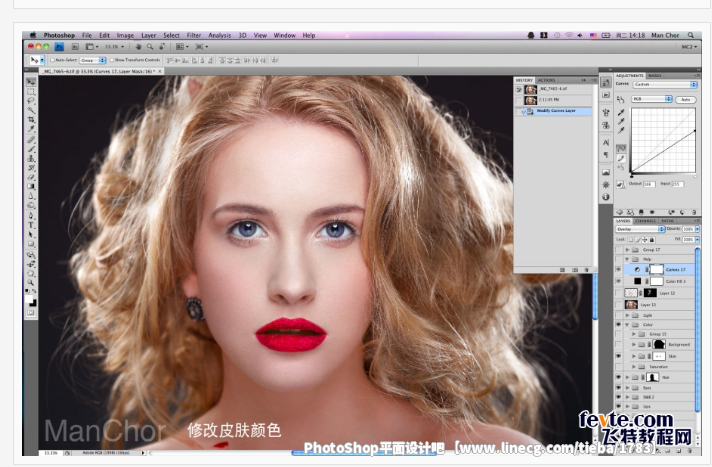
Task: Select the Clone Stamp tool
Action: [30, 159]
